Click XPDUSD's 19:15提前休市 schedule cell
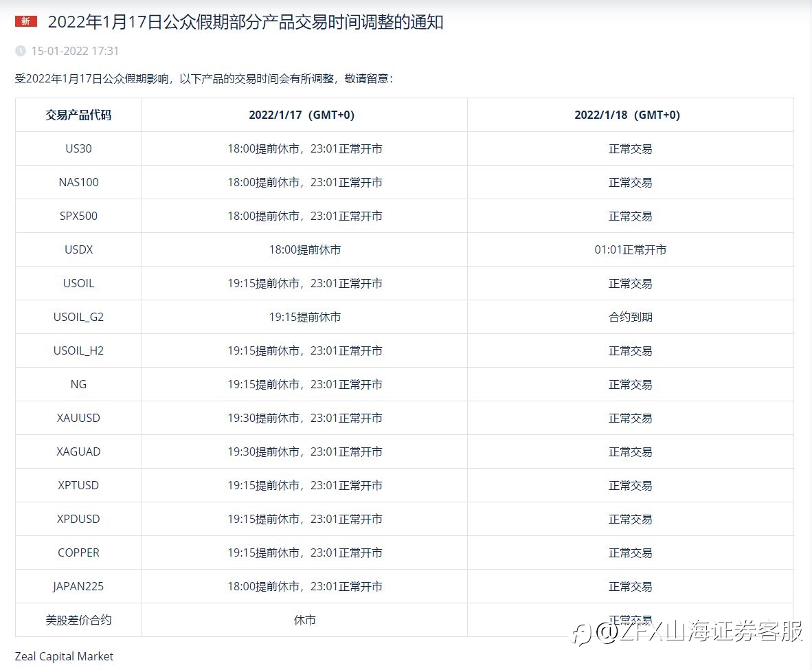 [305, 520]
